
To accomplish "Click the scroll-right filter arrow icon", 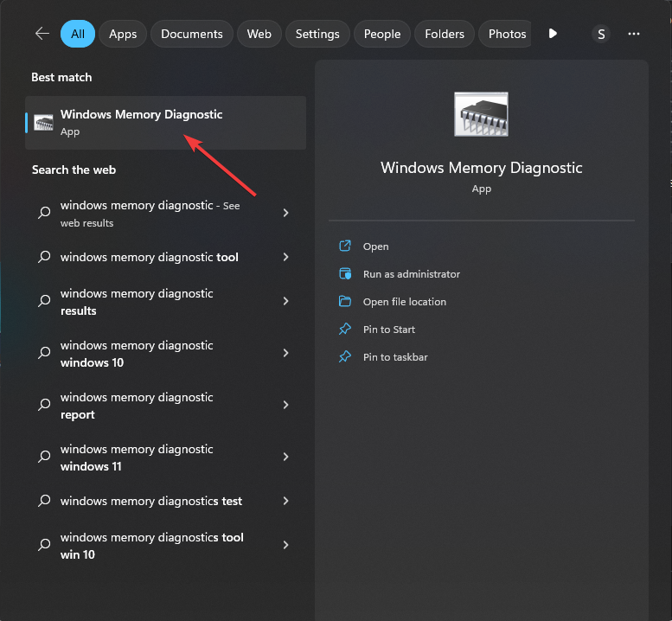I will 553,34.
